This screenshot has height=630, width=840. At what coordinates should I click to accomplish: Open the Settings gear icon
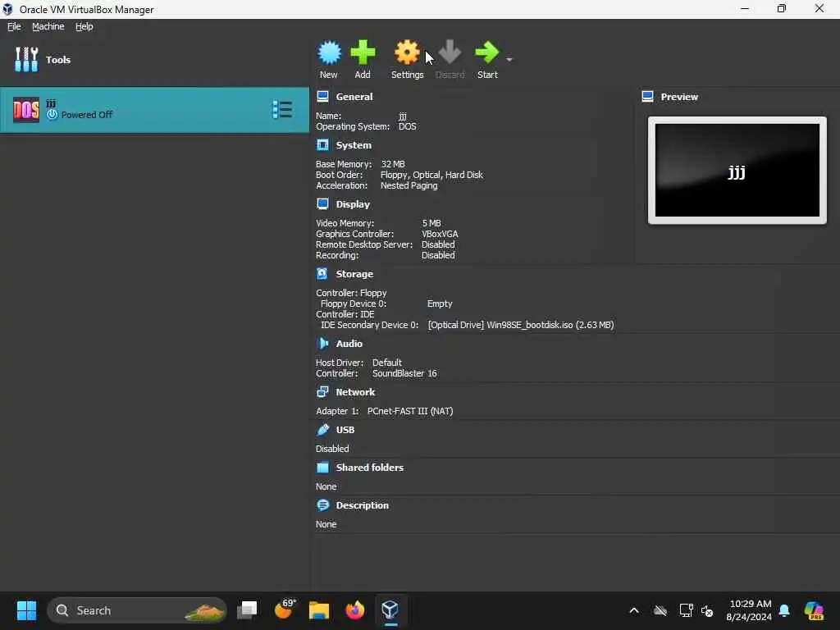click(x=407, y=52)
